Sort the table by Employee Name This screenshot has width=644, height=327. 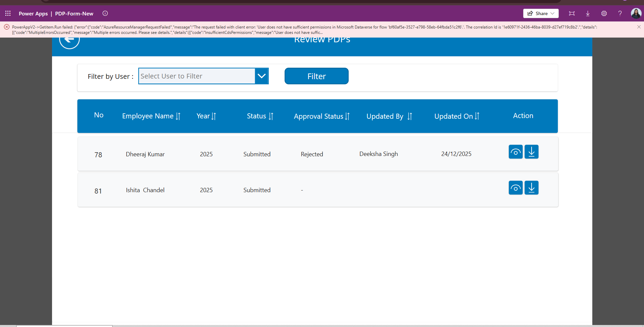178,116
